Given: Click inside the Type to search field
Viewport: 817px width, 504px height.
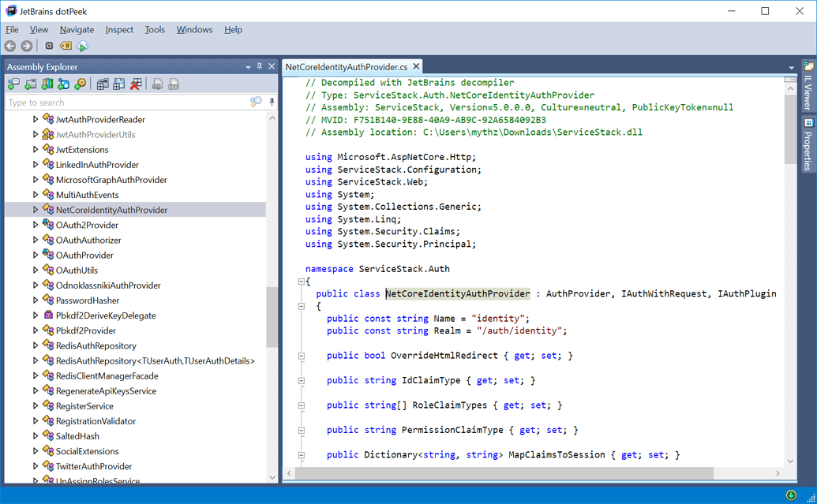Looking at the screenshot, I should pyautogui.click(x=118, y=102).
